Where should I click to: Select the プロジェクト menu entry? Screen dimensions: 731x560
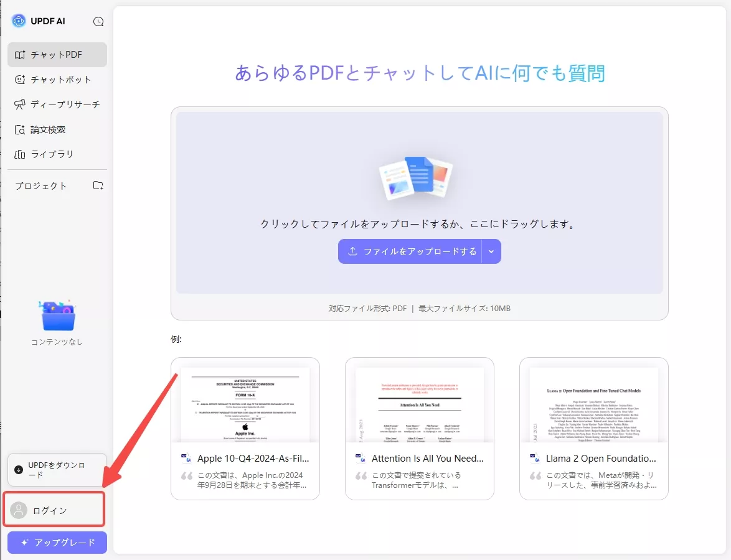tap(41, 185)
